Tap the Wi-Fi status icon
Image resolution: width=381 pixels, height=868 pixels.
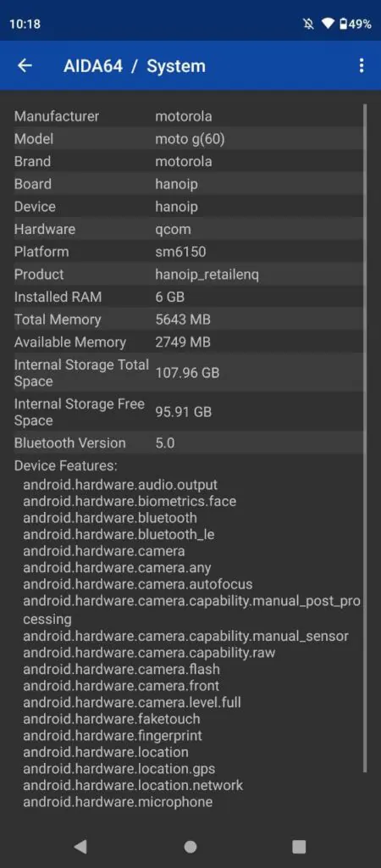(x=329, y=24)
